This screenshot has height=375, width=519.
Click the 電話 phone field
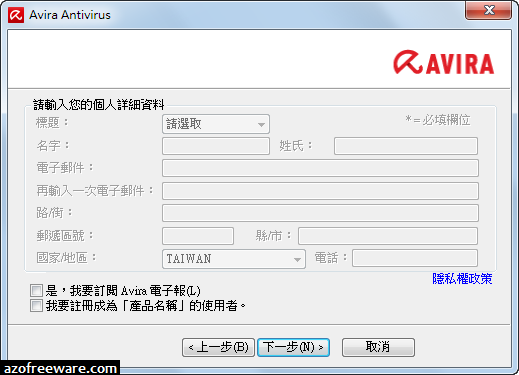(x=415, y=258)
